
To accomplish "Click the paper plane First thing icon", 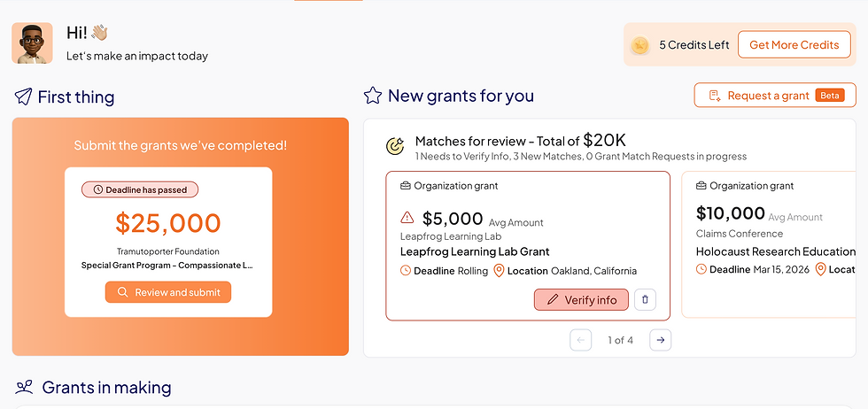I will (x=24, y=96).
